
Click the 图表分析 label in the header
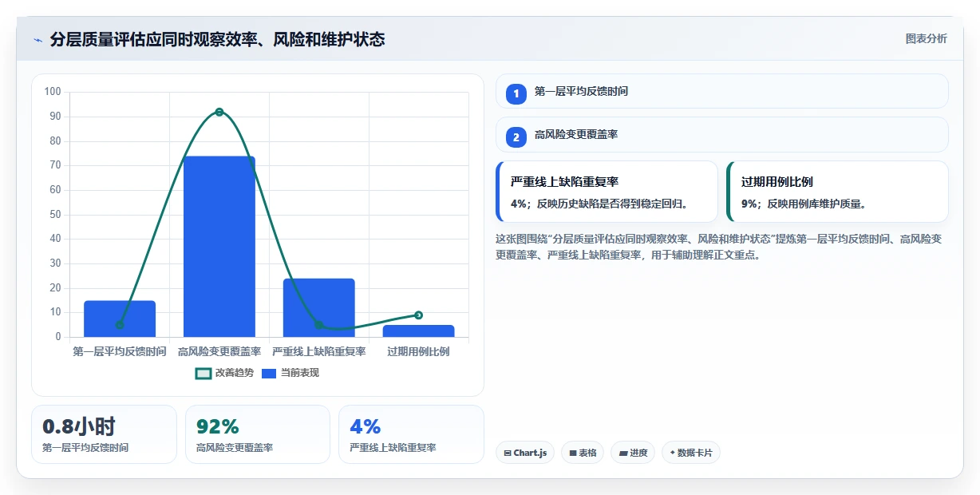[926, 38]
